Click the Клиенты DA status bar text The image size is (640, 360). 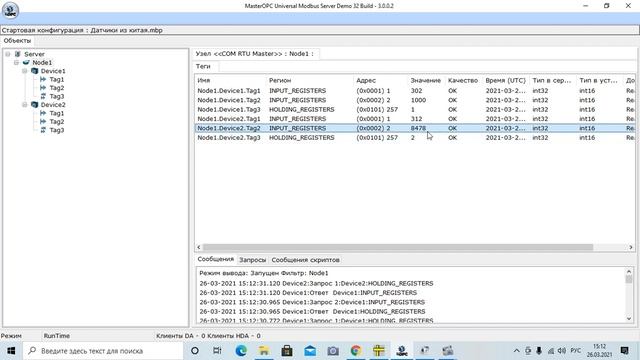(180, 336)
